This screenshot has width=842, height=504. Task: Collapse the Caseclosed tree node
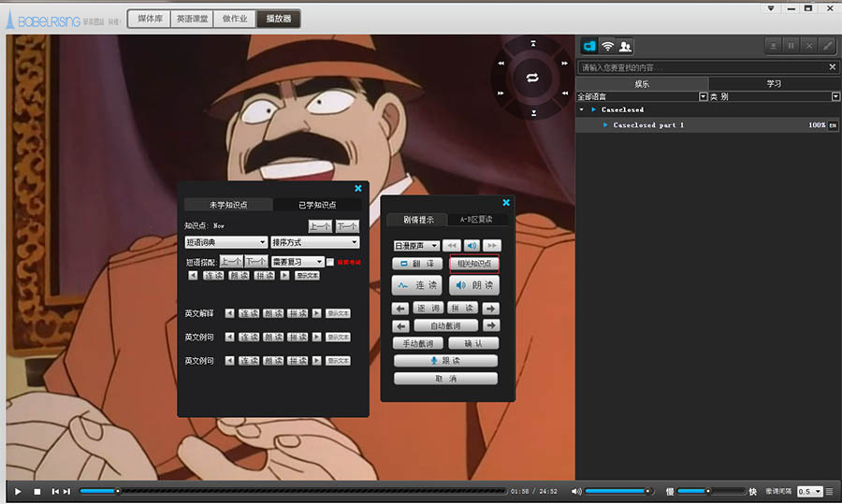[582, 109]
